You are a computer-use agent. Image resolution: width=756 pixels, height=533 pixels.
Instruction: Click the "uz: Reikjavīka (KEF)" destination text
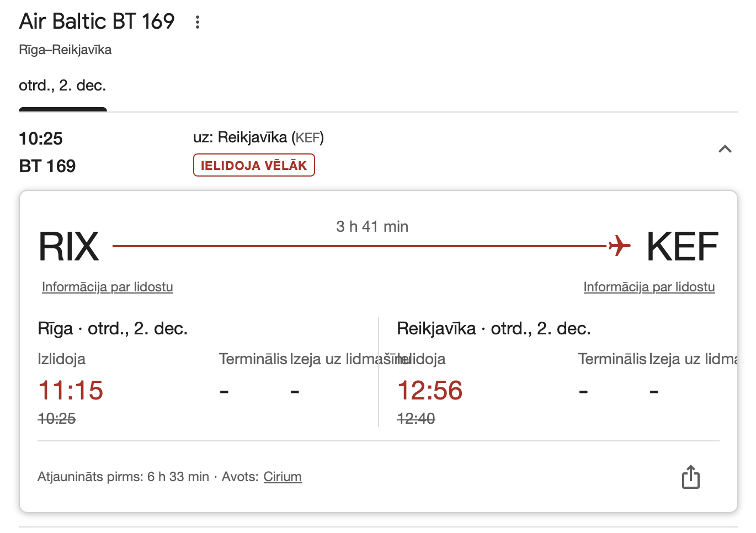tap(258, 137)
